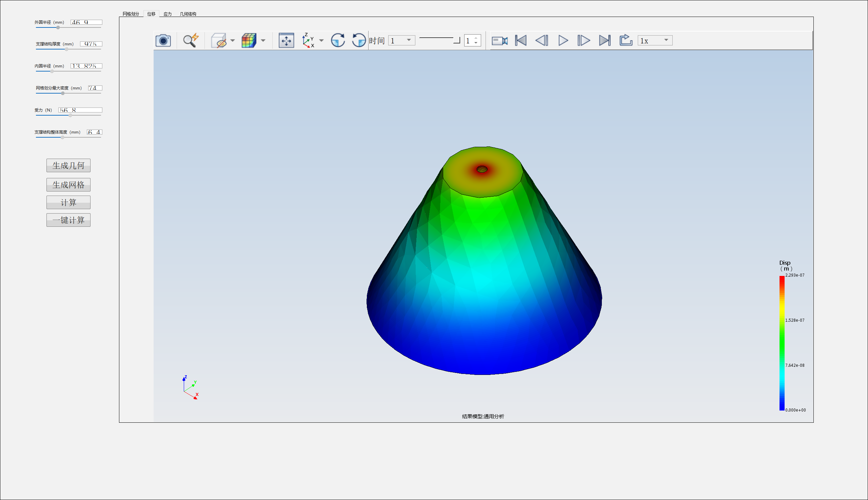The image size is (868, 500).
Task: Click the 网格划分最大密度 value input field
Action: [x=95, y=88]
